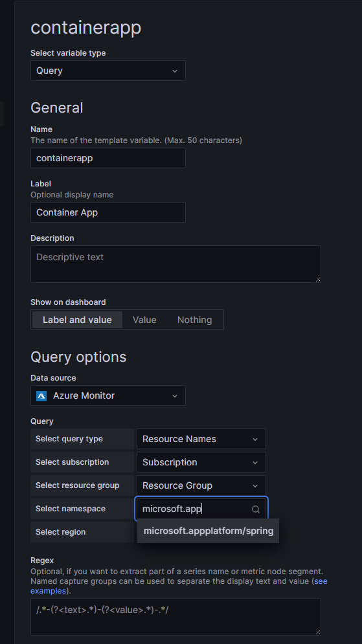Click the General section heading
The width and height of the screenshot is (362, 644).
[x=57, y=107]
